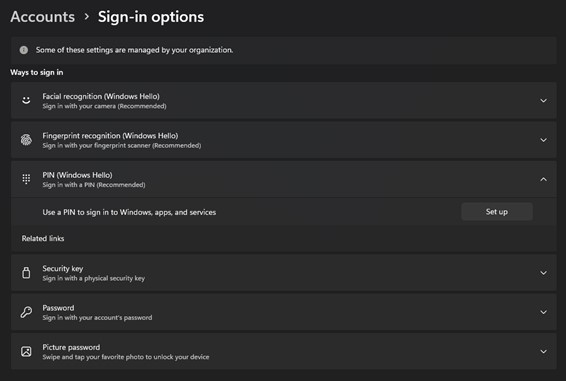Click the fingerprint scanner icon
566x381 pixels.
[x=26, y=140]
